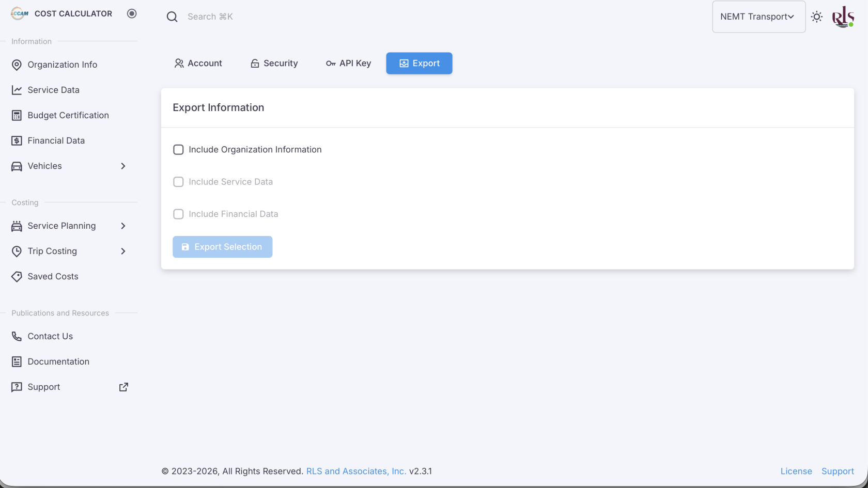Open the Contact Us page
This screenshot has height=488, width=868.
coord(50,336)
